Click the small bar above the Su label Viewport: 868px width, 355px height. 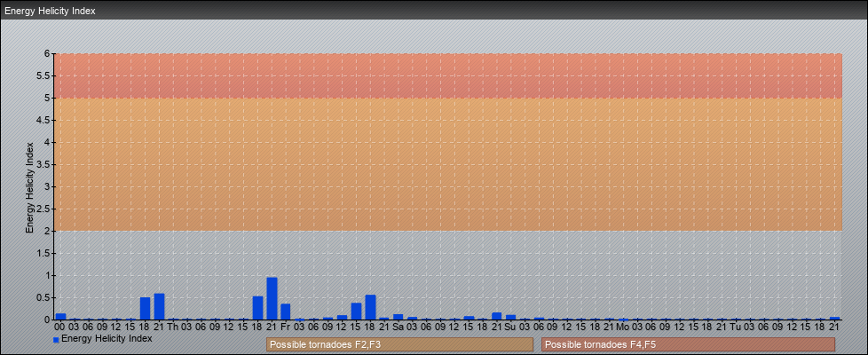[x=510, y=318]
